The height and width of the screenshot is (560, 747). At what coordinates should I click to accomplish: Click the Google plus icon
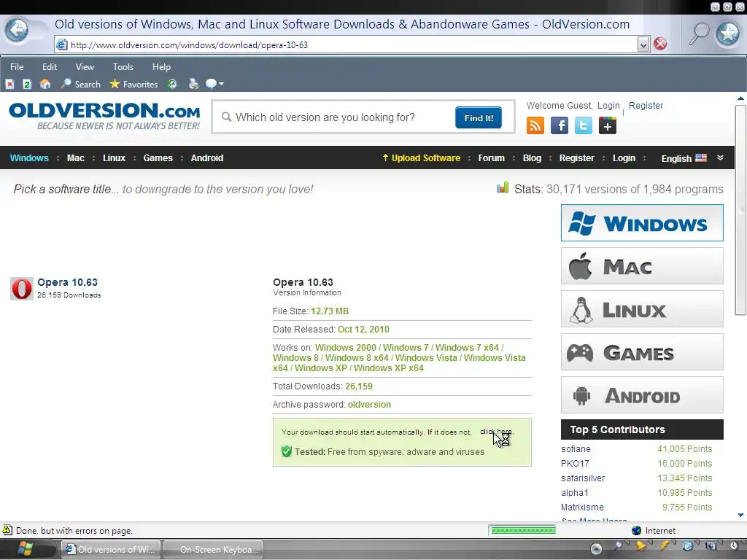pos(608,125)
